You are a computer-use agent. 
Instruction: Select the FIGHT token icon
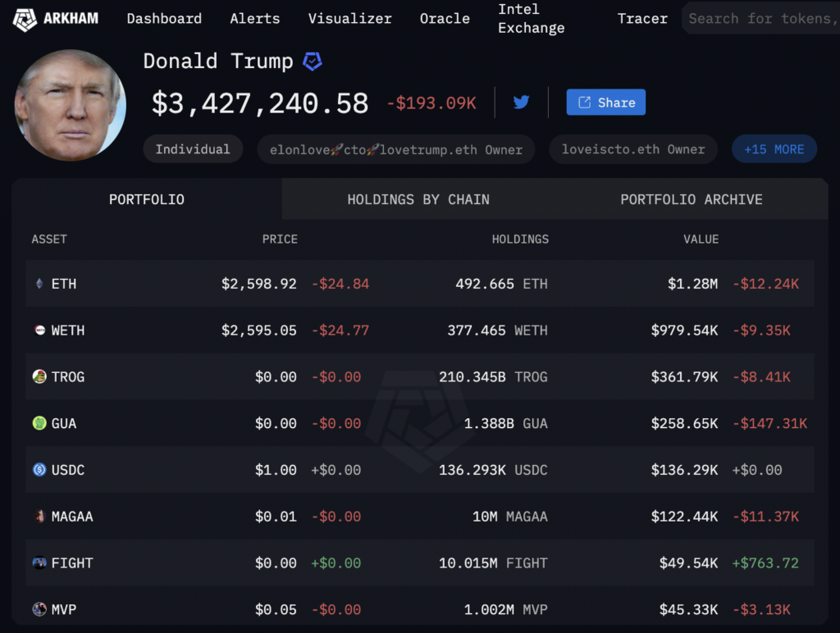click(39, 562)
